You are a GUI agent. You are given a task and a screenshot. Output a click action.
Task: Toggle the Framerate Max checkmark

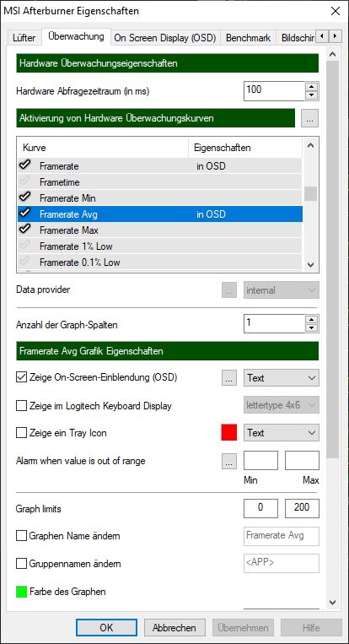[25, 230]
